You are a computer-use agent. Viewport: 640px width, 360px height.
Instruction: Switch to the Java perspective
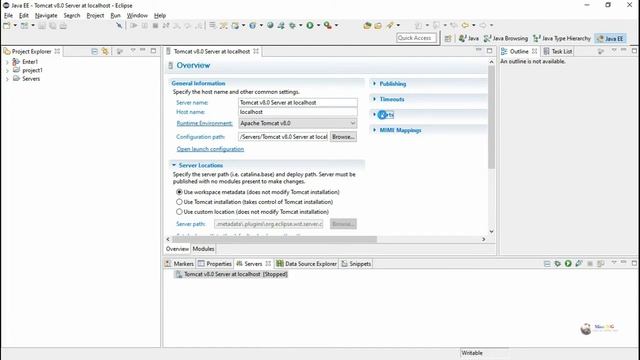pos(469,38)
